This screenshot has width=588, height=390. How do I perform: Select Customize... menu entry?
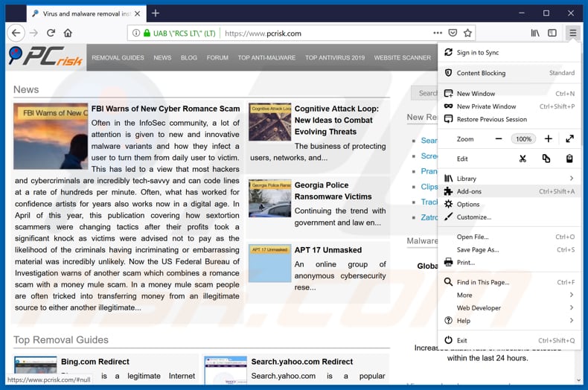509,217
